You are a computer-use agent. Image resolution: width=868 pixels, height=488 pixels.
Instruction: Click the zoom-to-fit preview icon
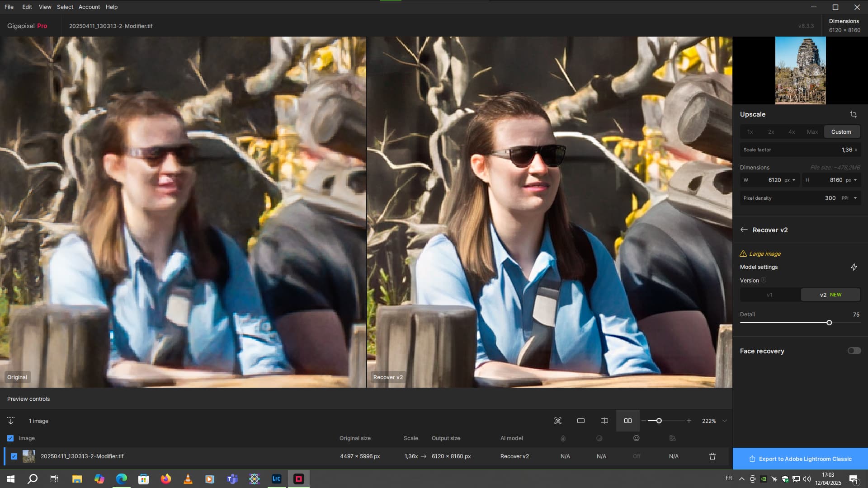click(x=557, y=421)
